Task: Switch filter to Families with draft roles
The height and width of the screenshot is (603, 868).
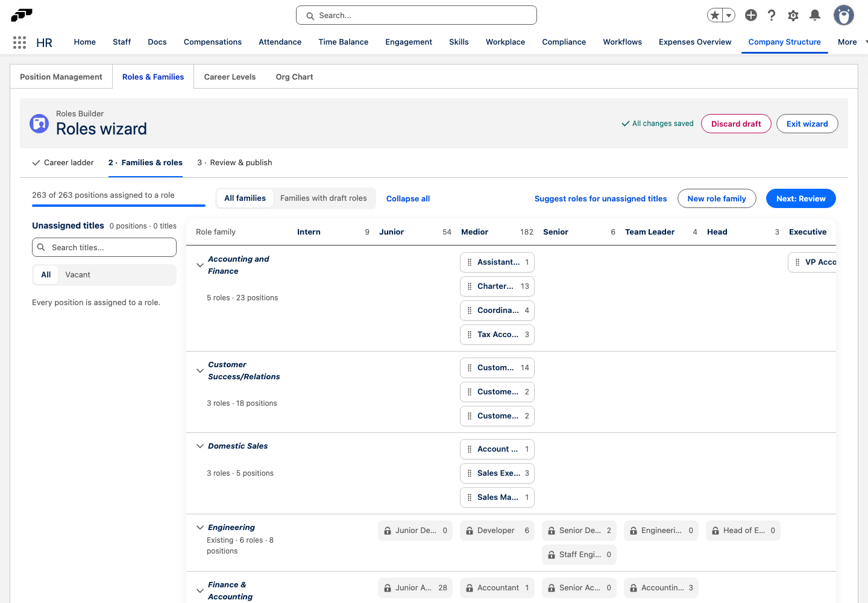Action: pyautogui.click(x=324, y=198)
